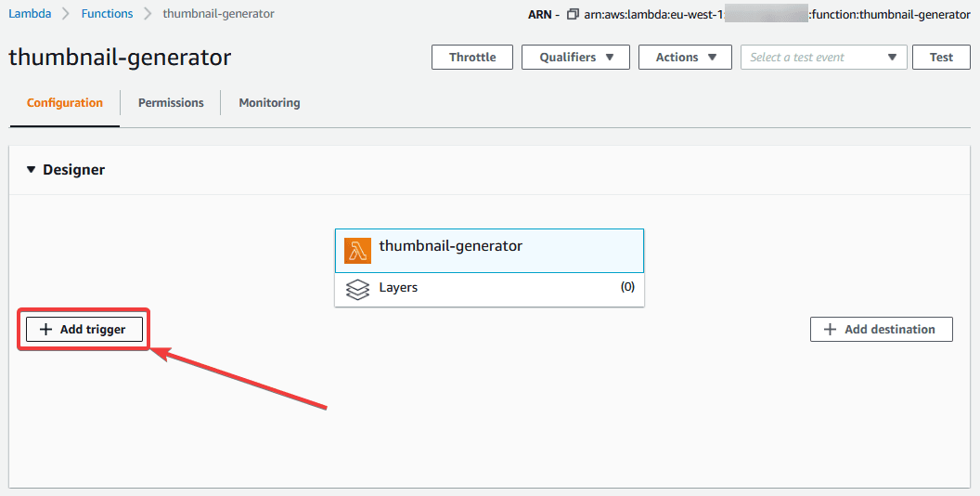The width and height of the screenshot is (980, 496).
Task: Click the Add trigger button
Action: click(x=84, y=329)
